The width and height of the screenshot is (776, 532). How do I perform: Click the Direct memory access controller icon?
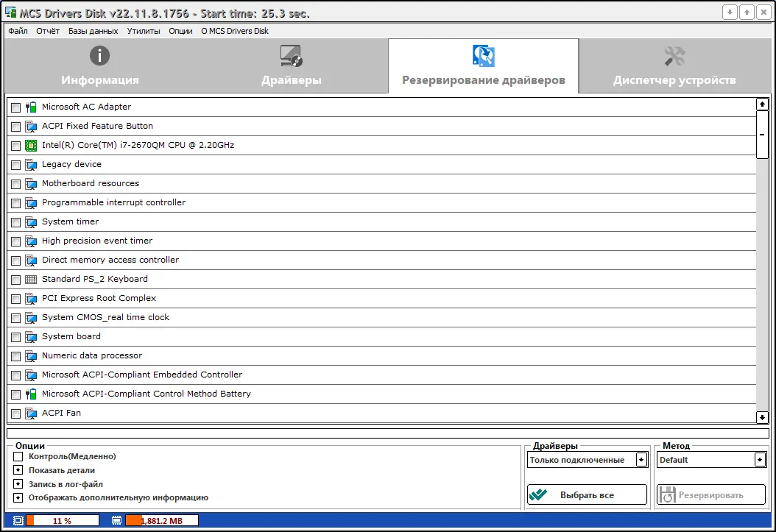click(31, 260)
